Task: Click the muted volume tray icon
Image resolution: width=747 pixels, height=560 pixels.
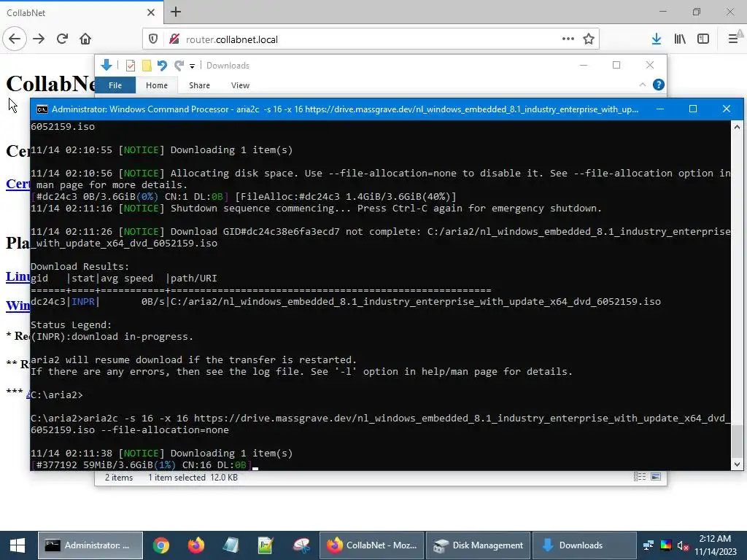Action: [x=683, y=545]
